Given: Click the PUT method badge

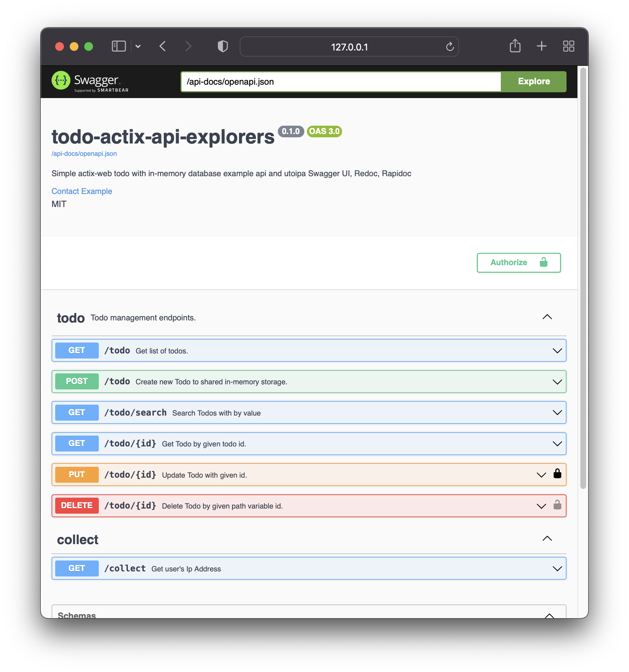Looking at the screenshot, I should pos(77,475).
